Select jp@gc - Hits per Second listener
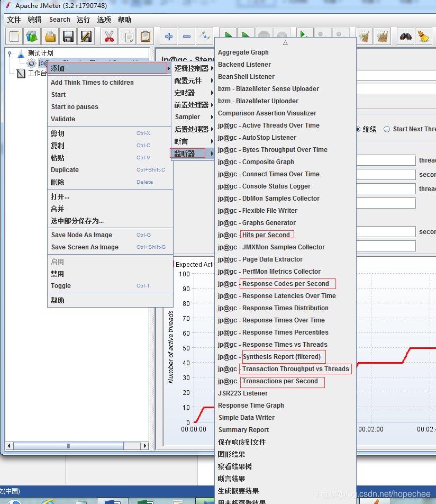Viewport: 436px width, 504px height. pos(285,235)
